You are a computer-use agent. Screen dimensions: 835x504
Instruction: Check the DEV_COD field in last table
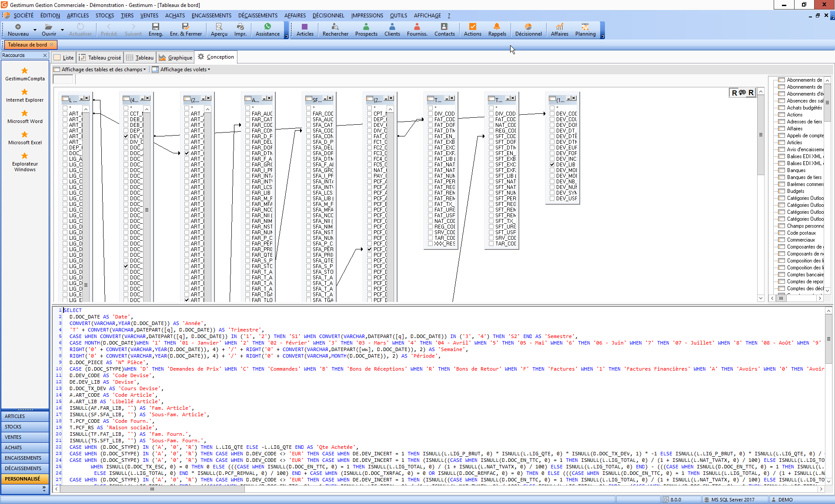pyautogui.click(x=552, y=114)
